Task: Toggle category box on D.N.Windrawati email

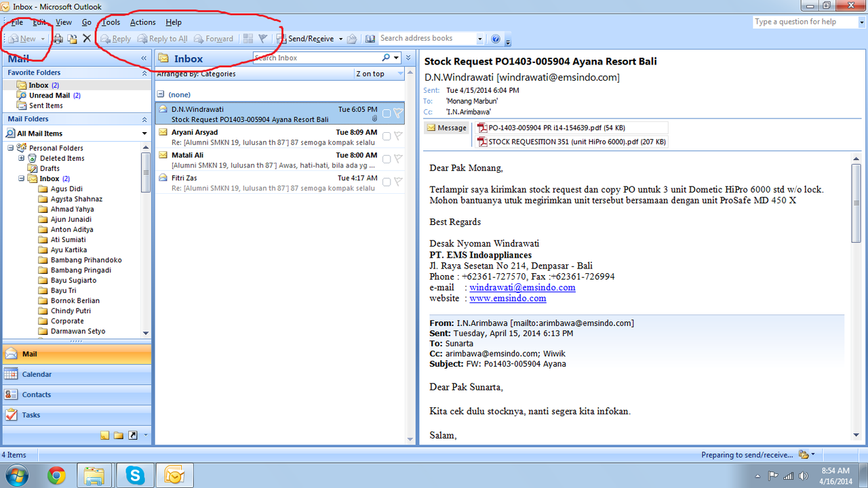Action: 387,114
